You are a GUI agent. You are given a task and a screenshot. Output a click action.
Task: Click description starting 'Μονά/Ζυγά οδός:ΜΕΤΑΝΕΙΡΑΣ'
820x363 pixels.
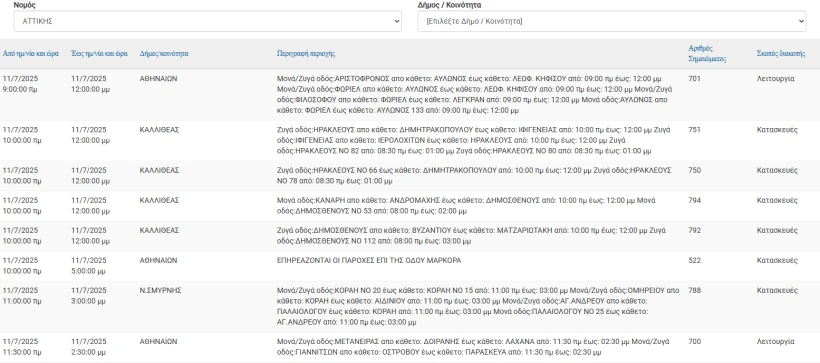pos(474,347)
